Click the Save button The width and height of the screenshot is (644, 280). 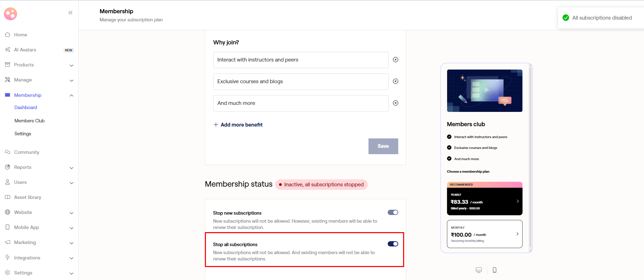pyautogui.click(x=383, y=146)
